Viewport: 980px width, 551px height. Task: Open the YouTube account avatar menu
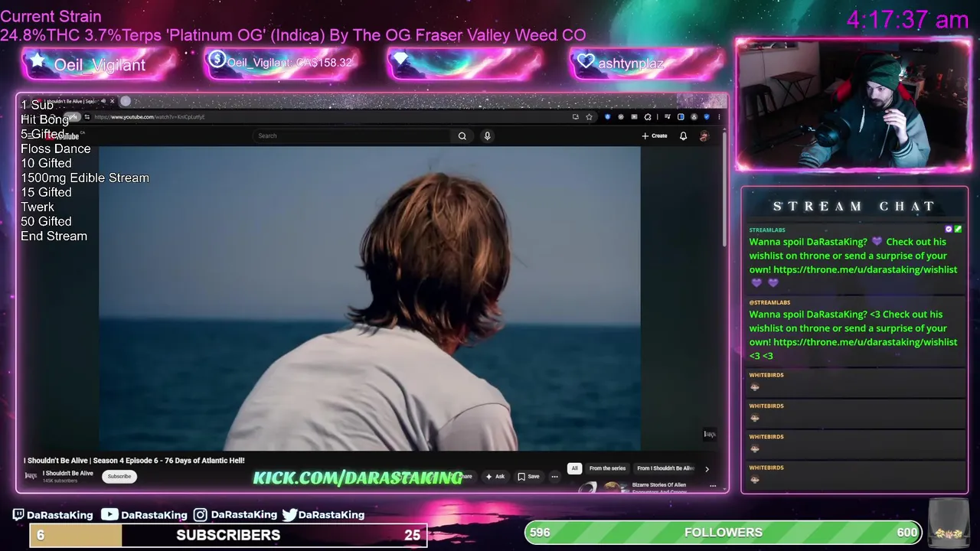[x=704, y=136]
